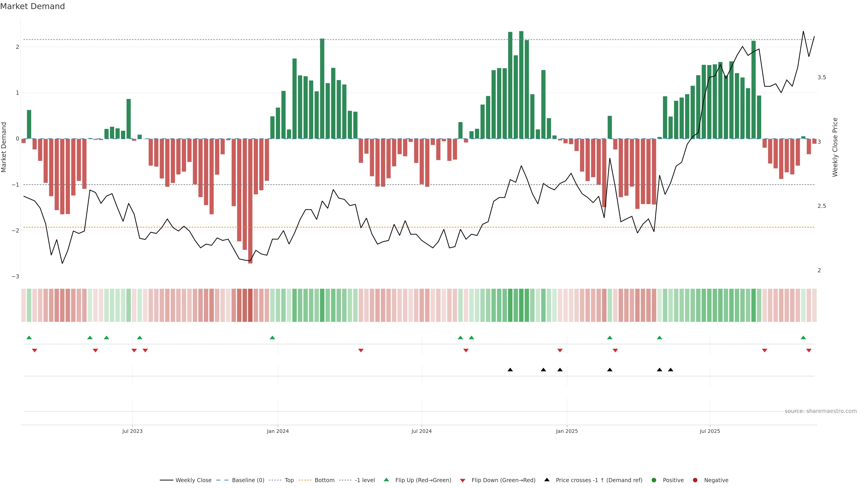Hide the Top dotted line legend item
The image size is (868, 488).
pyautogui.click(x=289, y=480)
